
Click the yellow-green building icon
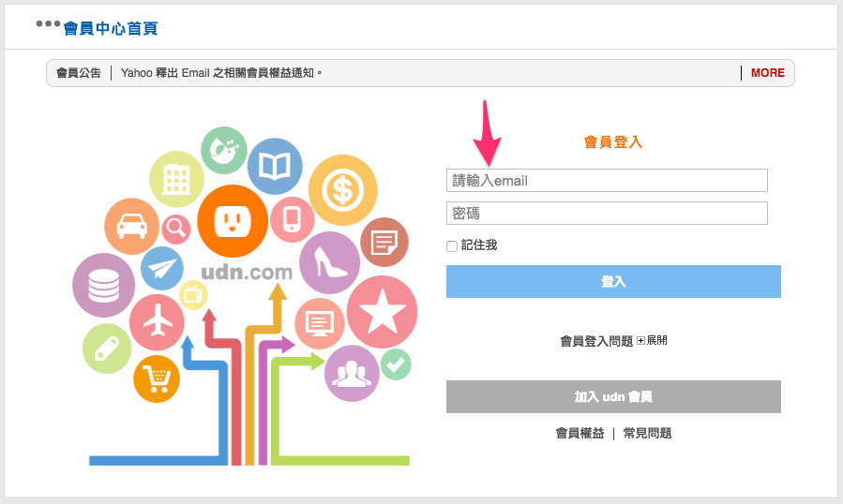point(176,180)
